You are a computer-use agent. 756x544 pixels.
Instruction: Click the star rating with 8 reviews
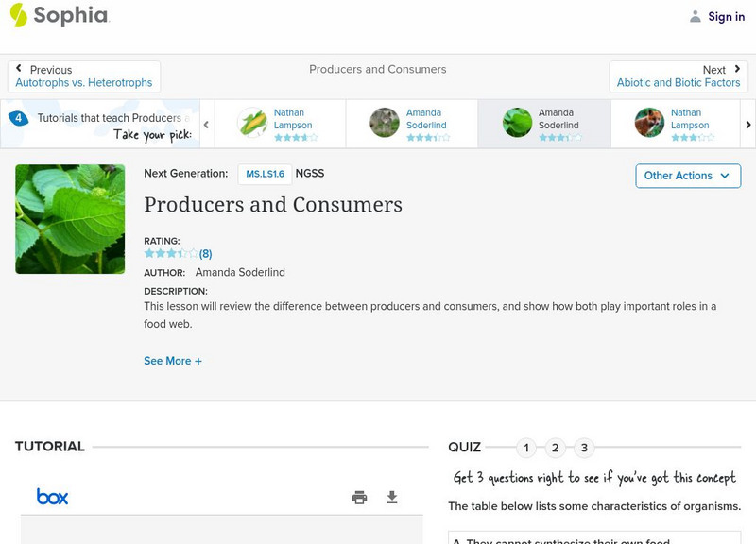[x=177, y=253]
